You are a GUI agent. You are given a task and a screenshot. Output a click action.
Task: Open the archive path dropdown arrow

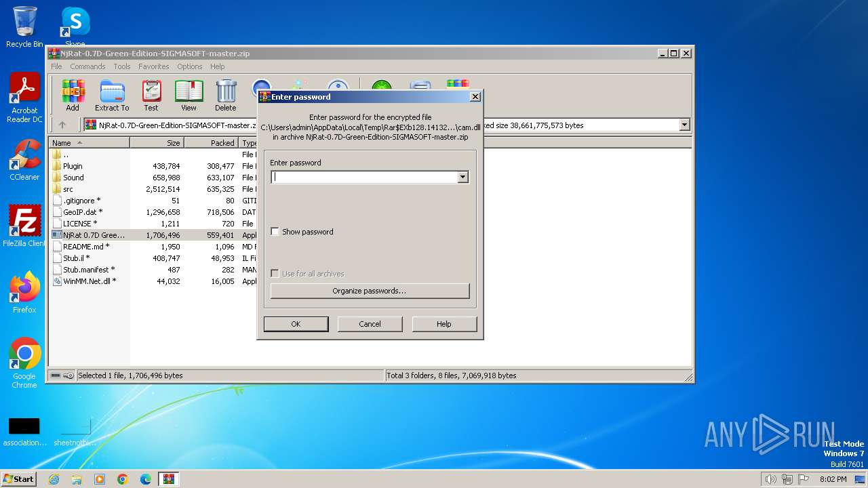pyautogui.click(x=684, y=125)
